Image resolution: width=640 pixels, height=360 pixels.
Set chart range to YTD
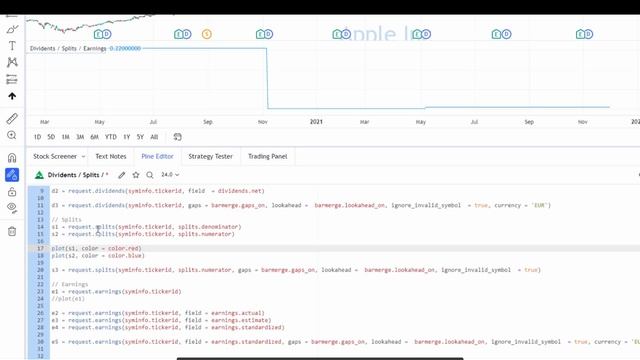coord(111,137)
